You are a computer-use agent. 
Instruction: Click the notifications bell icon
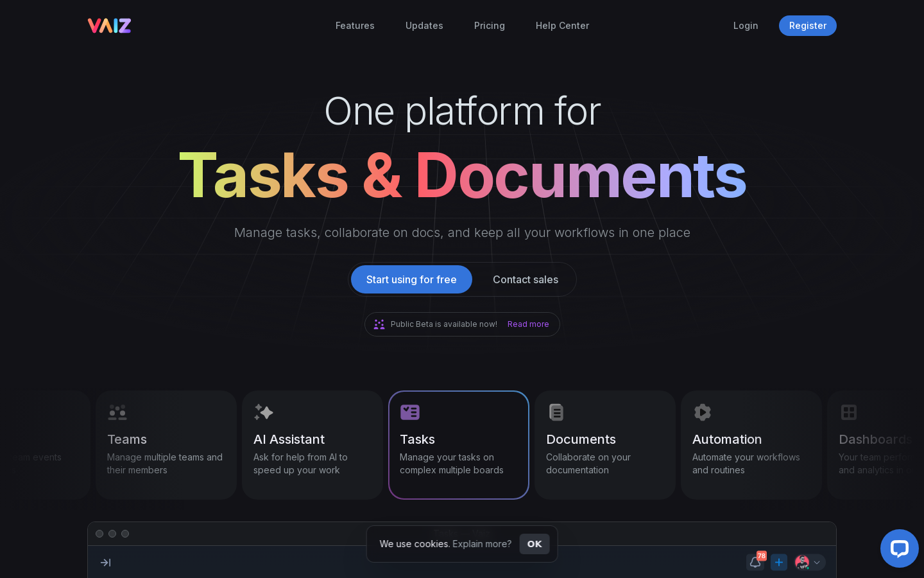pyautogui.click(x=755, y=563)
